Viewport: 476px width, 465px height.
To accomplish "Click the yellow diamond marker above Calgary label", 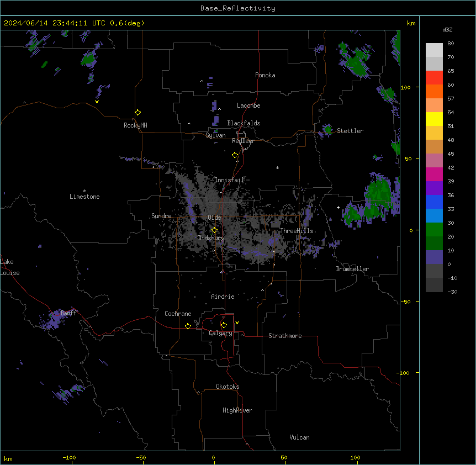I will click(x=224, y=325).
